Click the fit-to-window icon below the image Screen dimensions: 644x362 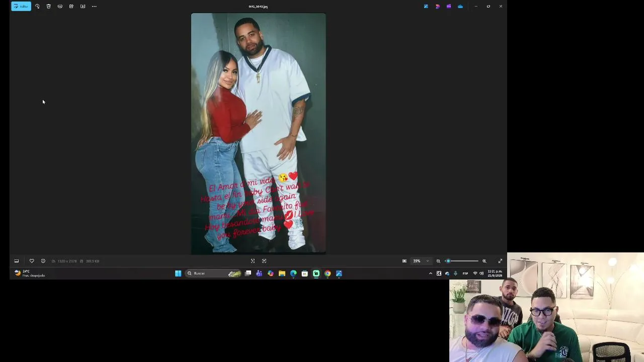253,261
